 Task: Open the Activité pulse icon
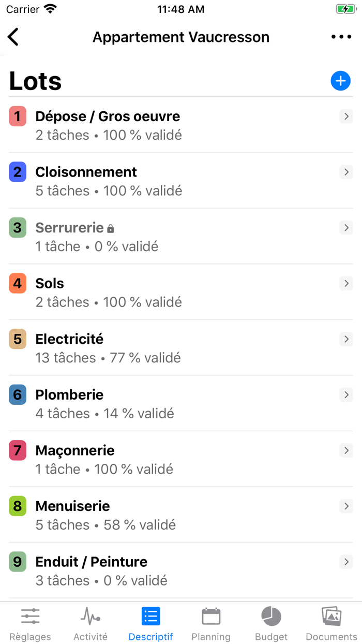click(90, 617)
